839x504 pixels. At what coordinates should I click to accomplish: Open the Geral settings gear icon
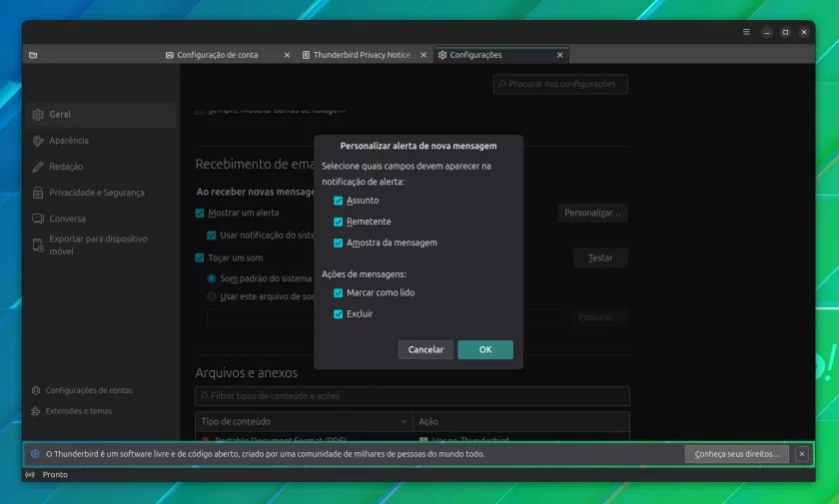click(38, 115)
